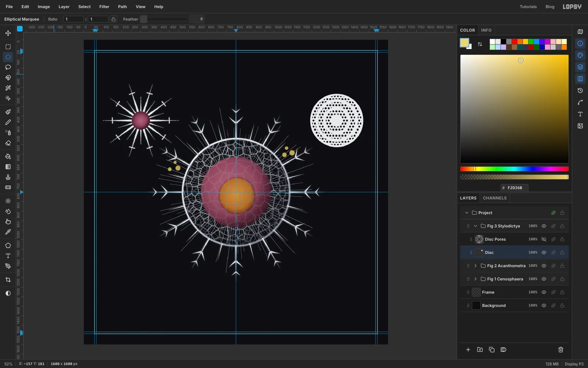The width and height of the screenshot is (588, 368).
Task: Select the Pencil tool
Action: pyautogui.click(x=8, y=122)
